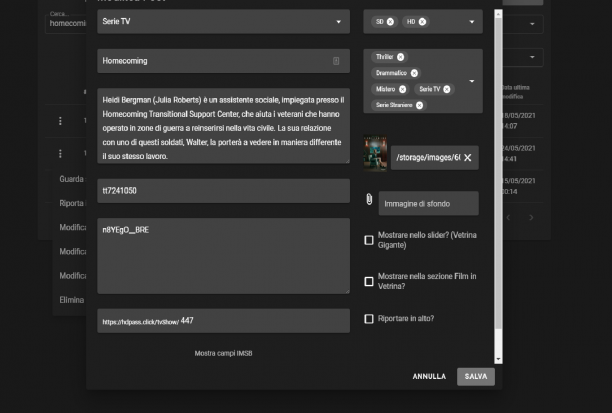Open the second row's three-dot menu
This screenshot has height=413, width=612.
click(x=60, y=154)
